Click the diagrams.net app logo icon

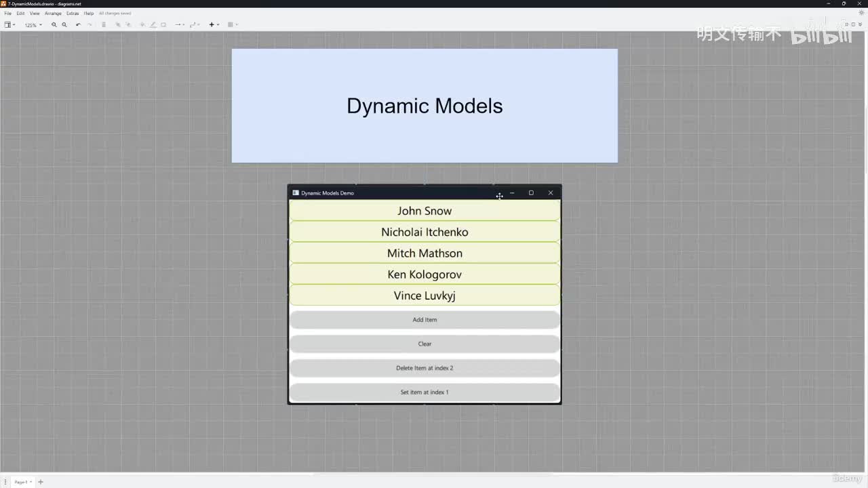pyautogui.click(x=4, y=3)
